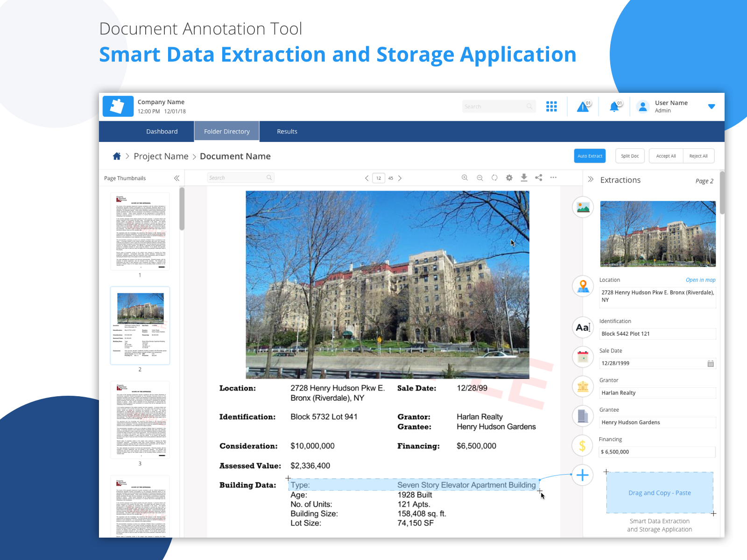Viewport: 747px width, 560px height.
Task: Click the grantor institution icon
Action: [583, 386]
